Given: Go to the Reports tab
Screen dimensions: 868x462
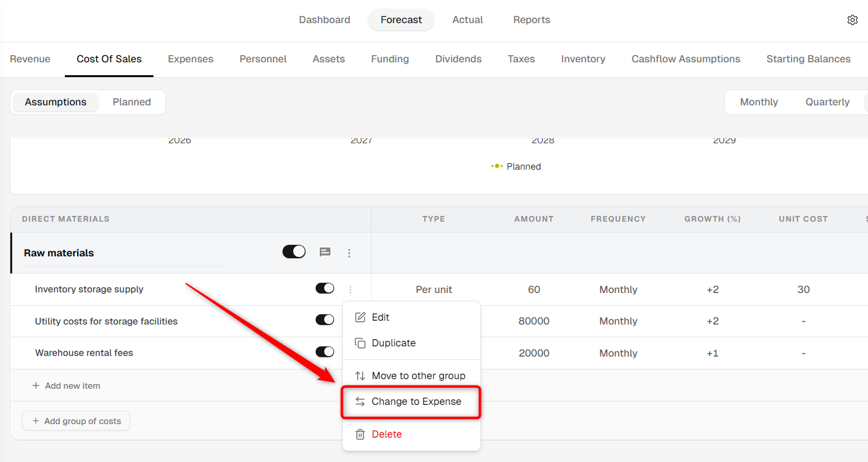Looking at the screenshot, I should [x=532, y=20].
